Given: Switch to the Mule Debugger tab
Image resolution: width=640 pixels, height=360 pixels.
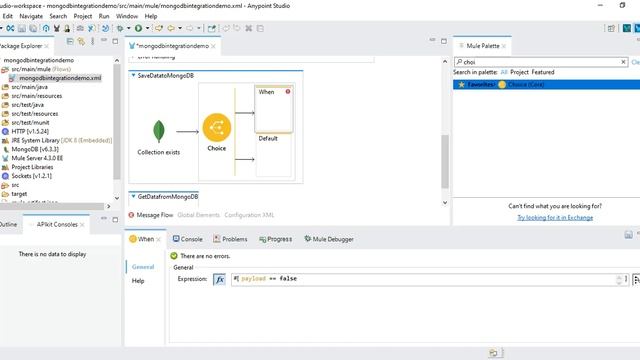Looking at the screenshot, I should 329,239.
